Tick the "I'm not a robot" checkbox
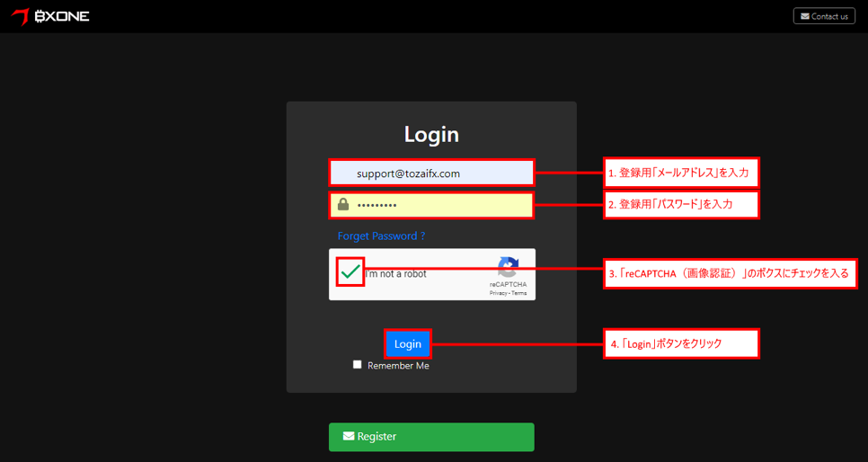 tap(350, 272)
